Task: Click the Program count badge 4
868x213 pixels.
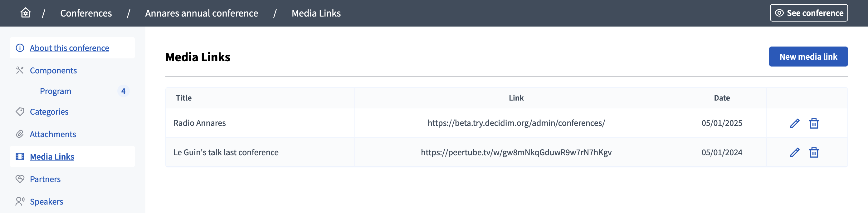Action: coord(123,91)
